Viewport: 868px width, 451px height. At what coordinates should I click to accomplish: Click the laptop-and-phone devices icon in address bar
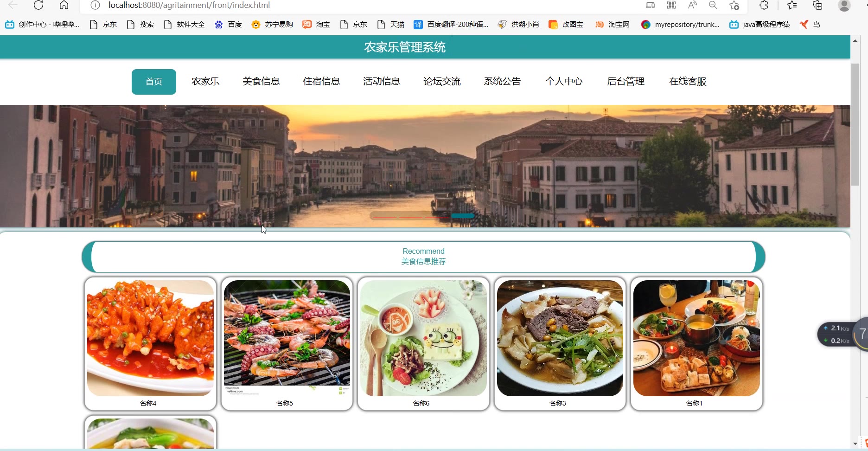click(x=651, y=5)
